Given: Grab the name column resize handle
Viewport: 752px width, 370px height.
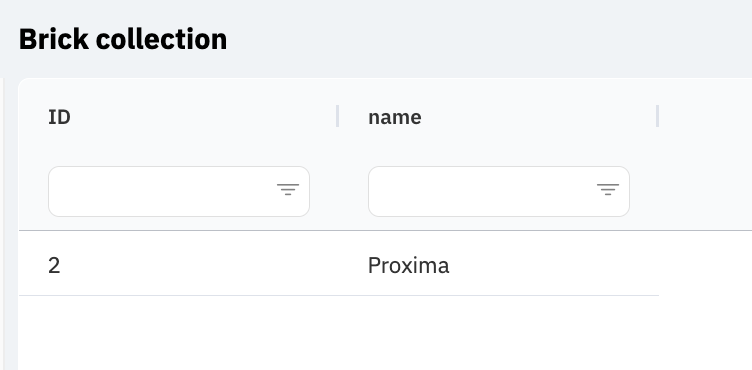Looking at the screenshot, I should pyautogui.click(x=658, y=116).
